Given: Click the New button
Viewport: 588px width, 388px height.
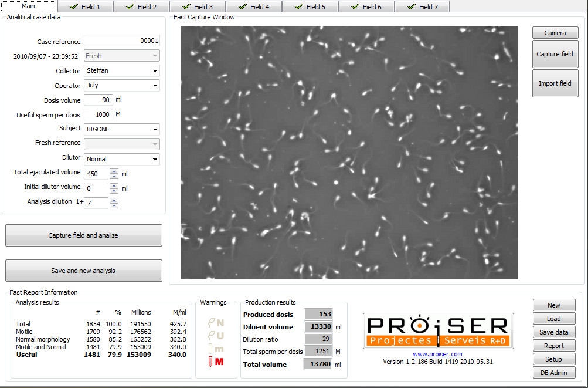Looking at the screenshot, I should (x=554, y=305).
